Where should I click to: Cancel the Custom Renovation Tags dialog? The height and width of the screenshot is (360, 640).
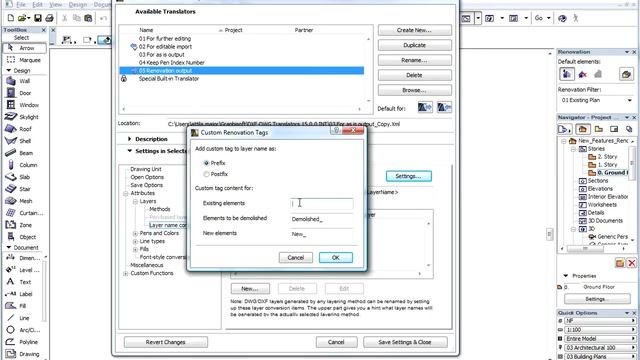(296, 258)
